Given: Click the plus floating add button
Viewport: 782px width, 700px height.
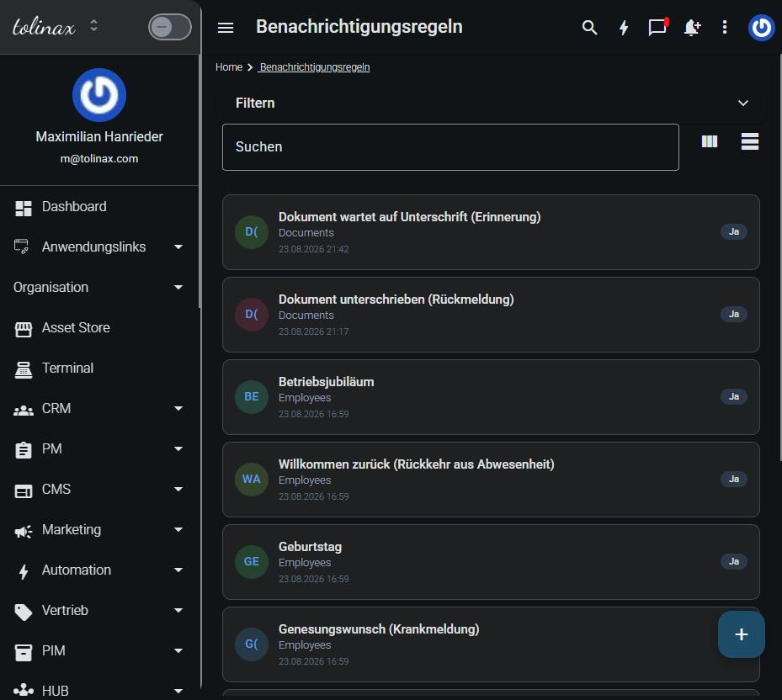Looking at the screenshot, I should tap(741, 634).
